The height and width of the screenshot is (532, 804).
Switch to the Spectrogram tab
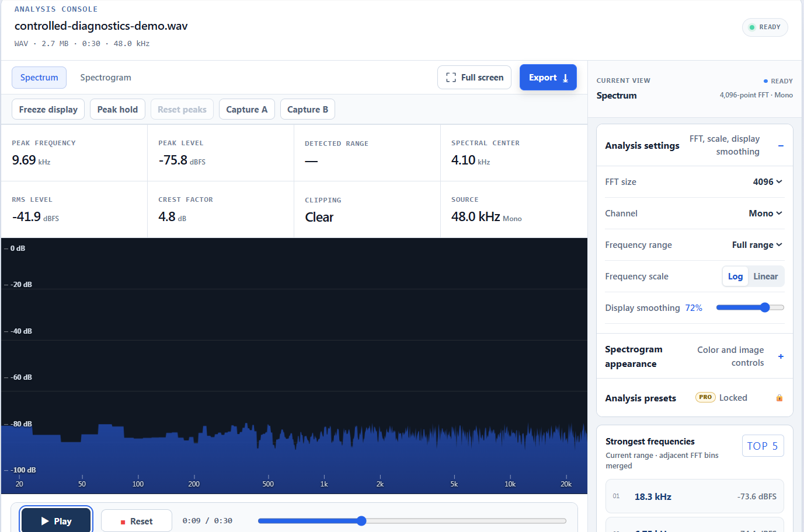(106, 78)
